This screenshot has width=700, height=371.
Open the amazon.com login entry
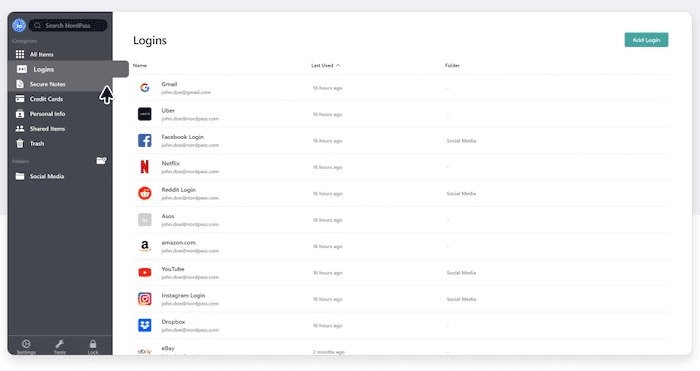pyautogui.click(x=402, y=246)
